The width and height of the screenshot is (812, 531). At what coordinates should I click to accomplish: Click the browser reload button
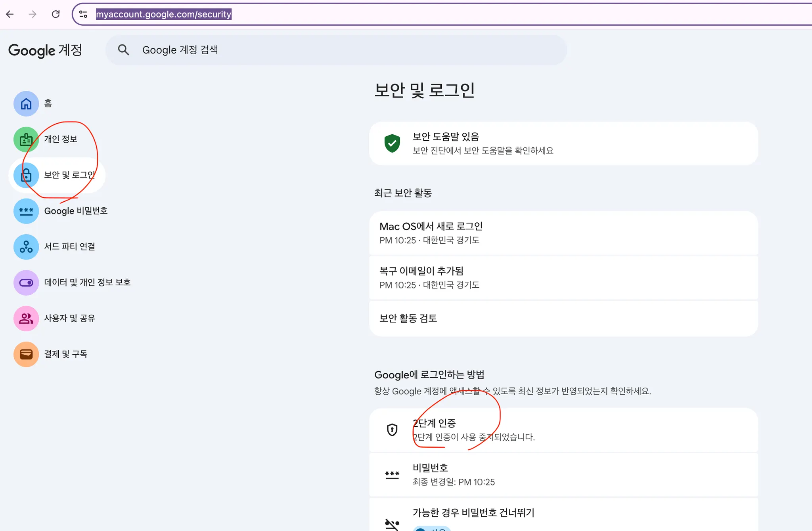click(56, 14)
